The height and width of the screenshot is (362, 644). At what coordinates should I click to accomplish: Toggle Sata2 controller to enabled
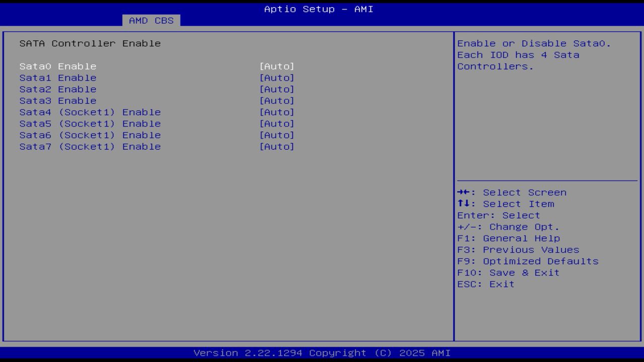(277, 89)
